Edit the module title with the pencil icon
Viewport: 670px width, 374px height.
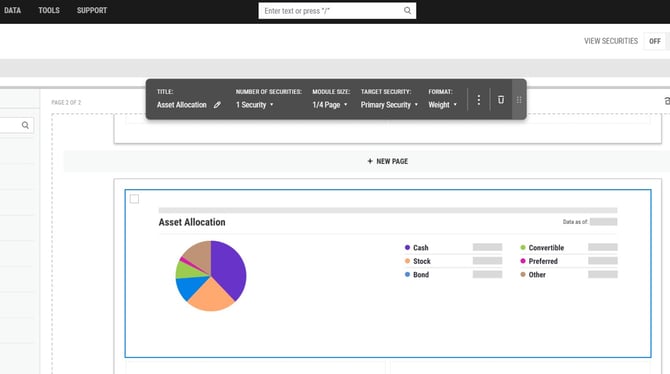(217, 105)
